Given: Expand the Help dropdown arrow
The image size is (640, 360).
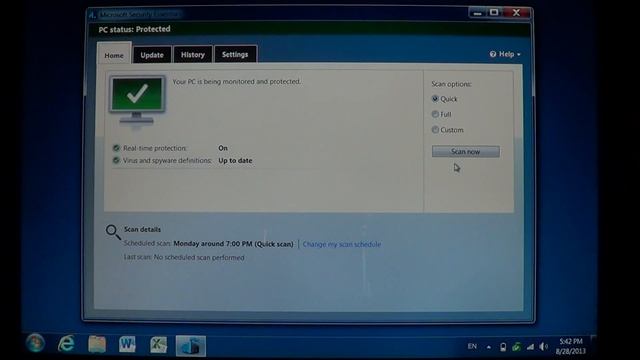Looking at the screenshot, I should click(519, 54).
